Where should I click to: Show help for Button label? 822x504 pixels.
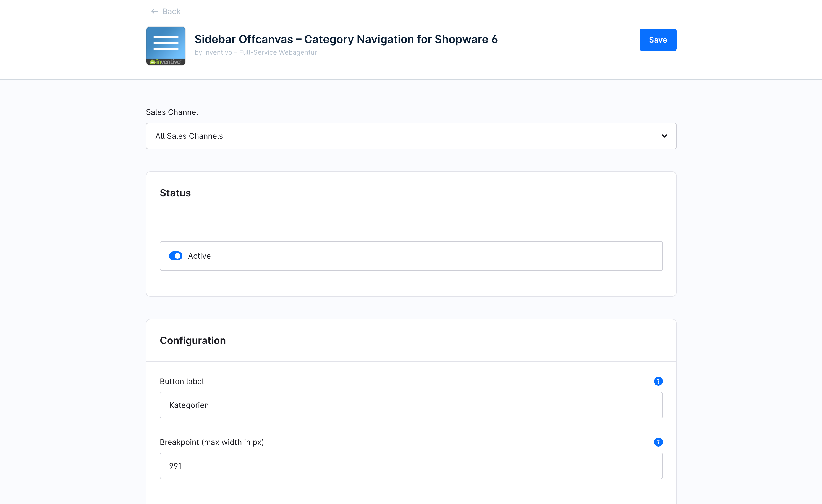(658, 381)
